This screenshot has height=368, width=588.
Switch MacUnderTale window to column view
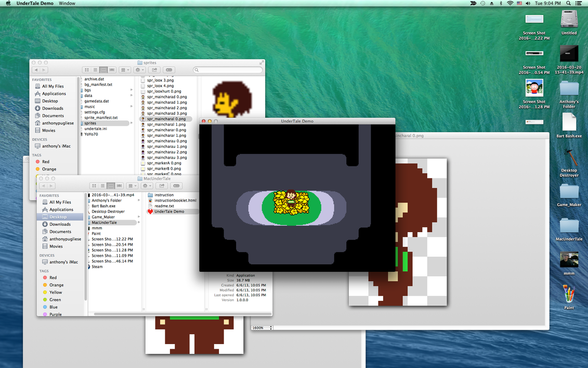click(x=111, y=186)
